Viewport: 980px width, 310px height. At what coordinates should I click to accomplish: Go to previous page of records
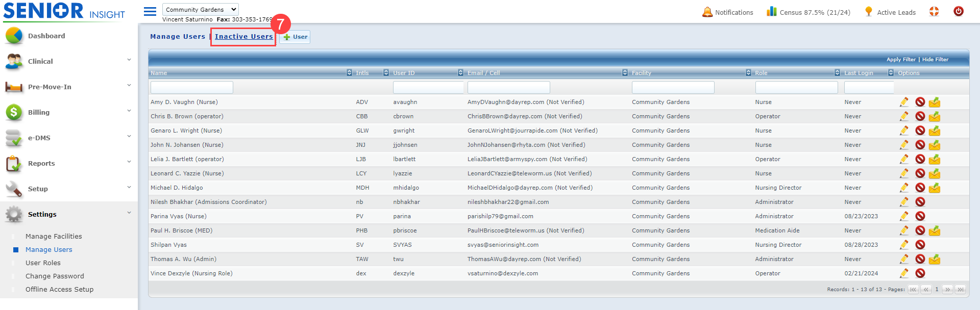[x=926, y=289]
